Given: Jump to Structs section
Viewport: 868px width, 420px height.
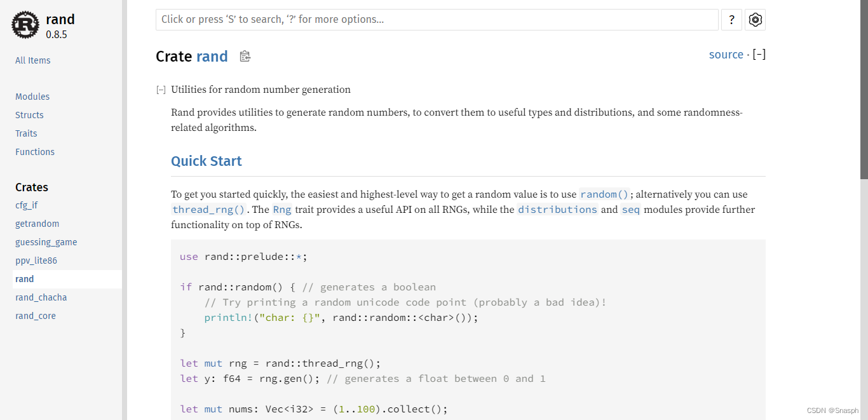Looking at the screenshot, I should coord(29,115).
